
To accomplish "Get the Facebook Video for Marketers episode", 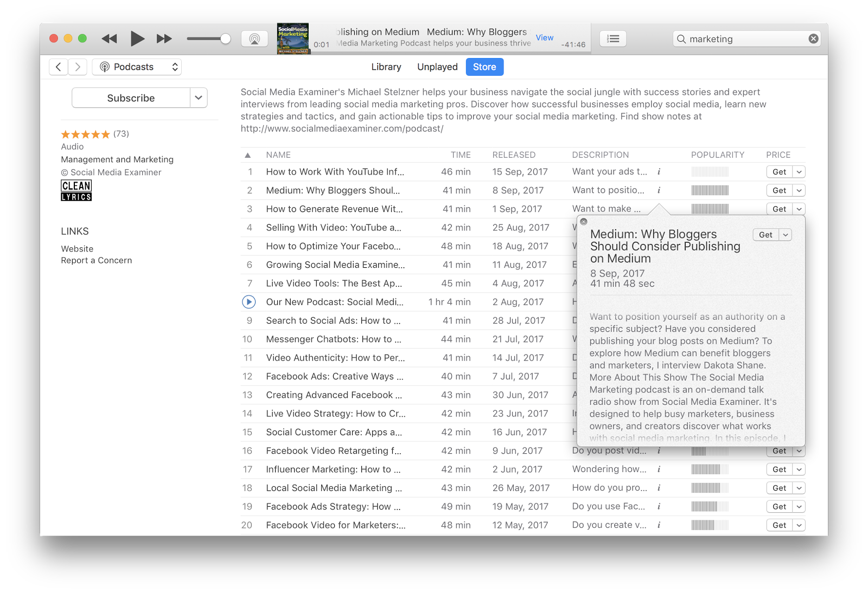I will click(779, 525).
